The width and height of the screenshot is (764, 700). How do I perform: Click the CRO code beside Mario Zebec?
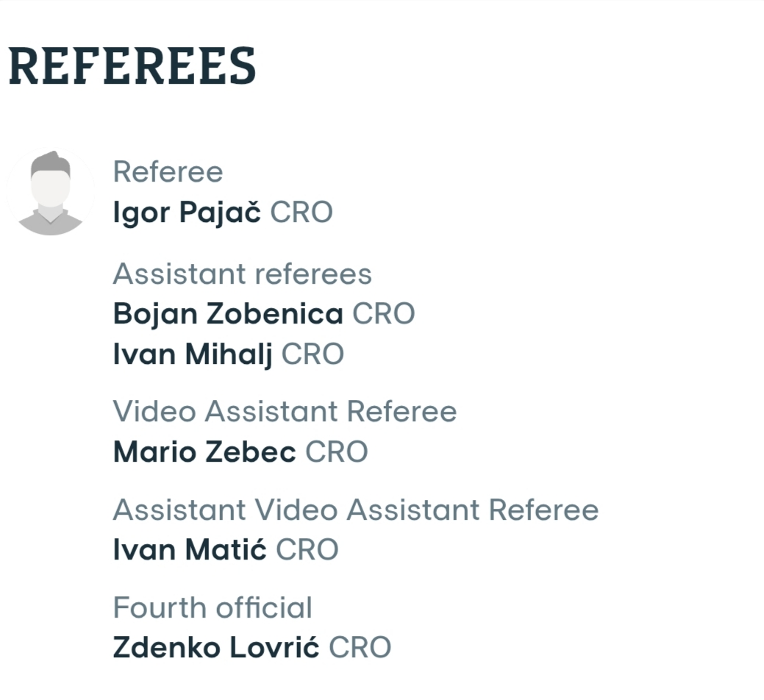[337, 451]
